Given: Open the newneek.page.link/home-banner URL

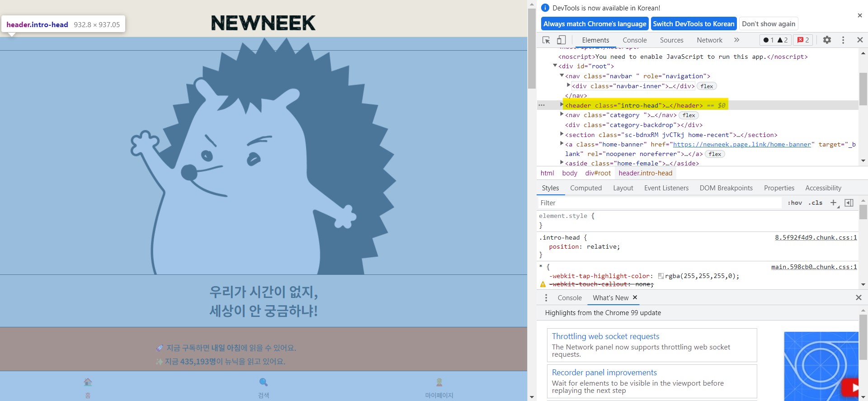Looking at the screenshot, I should click(742, 144).
